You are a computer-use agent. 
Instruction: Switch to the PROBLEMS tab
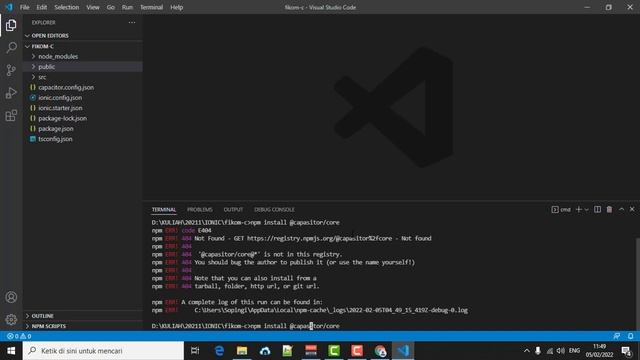pos(200,209)
